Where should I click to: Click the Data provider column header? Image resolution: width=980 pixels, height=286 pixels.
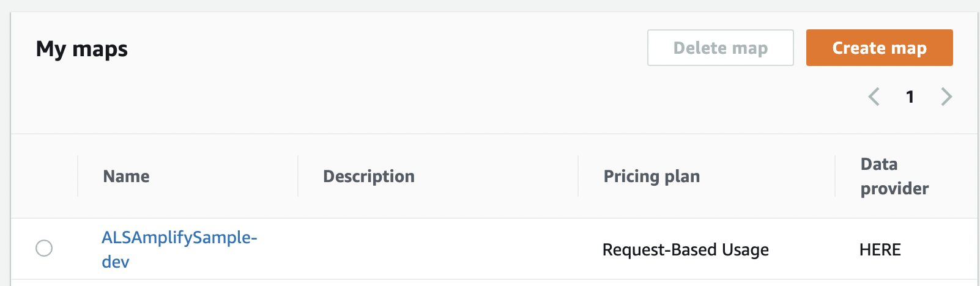click(x=894, y=177)
